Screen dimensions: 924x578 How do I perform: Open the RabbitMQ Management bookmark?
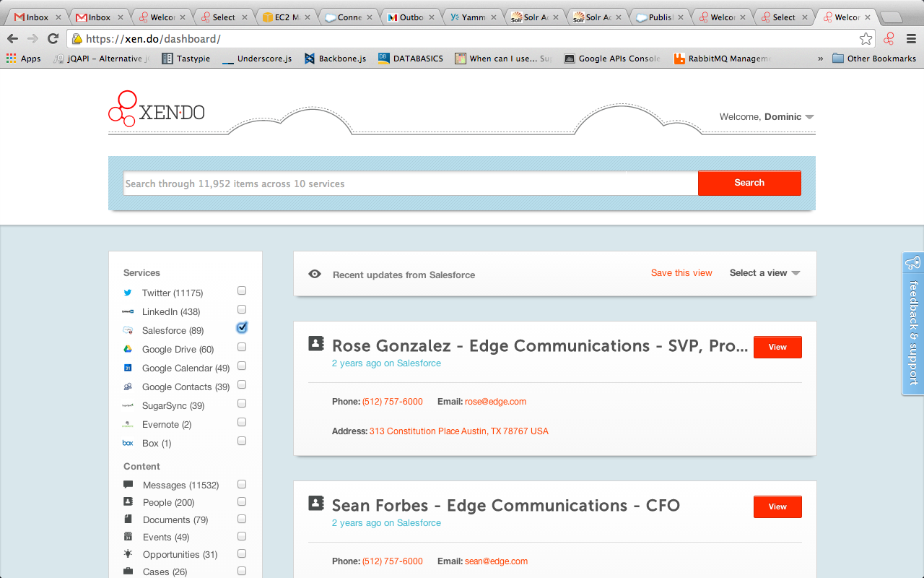point(722,59)
